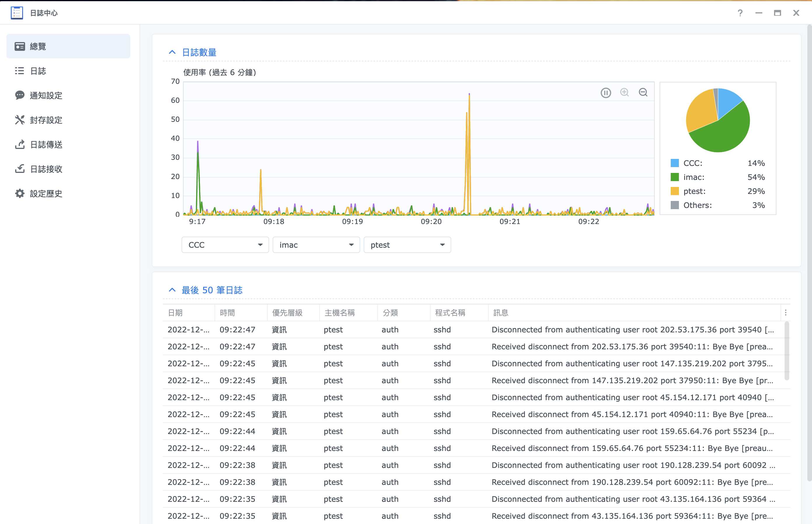Select Received disconnect from 202.53.175.36 row
Image resolution: width=812 pixels, height=524 pixels.
click(476, 346)
